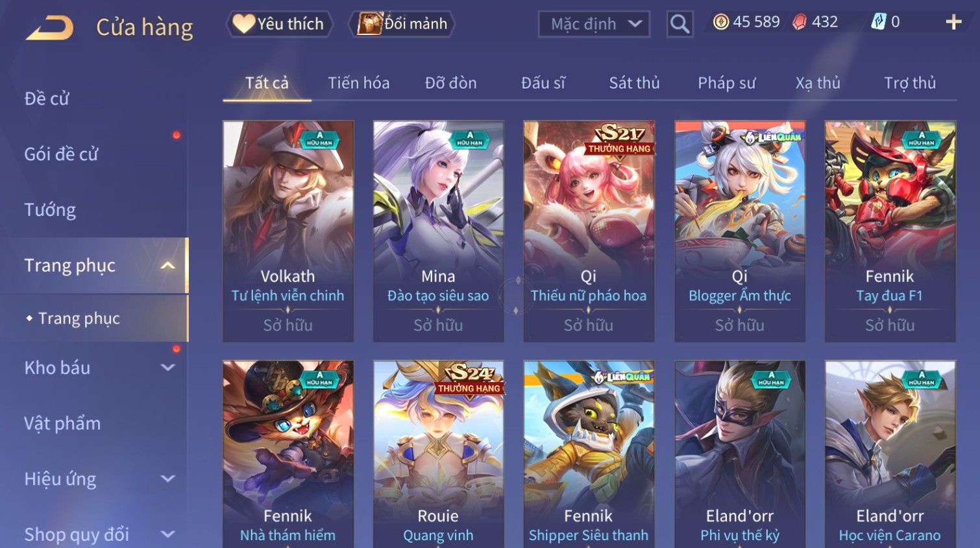
Task: Open Gói đề cử in sidebar
Action: click(61, 154)
